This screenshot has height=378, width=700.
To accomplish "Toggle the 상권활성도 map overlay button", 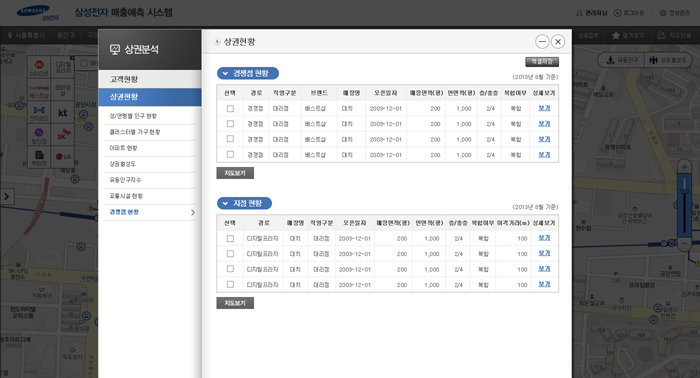I will coord(668,60).
